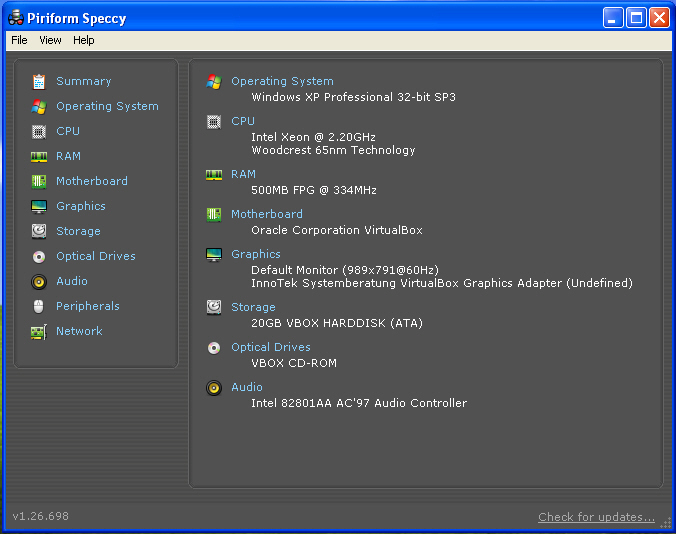This screenshot has width=676, height=534.
Task: Close the Speccy window
Action: [x=659, y=18]
